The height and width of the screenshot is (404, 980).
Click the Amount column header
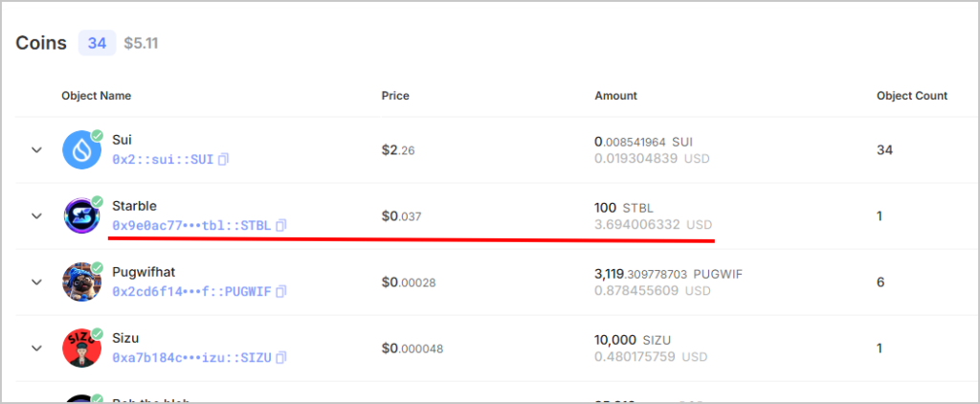tap(615, 96)
